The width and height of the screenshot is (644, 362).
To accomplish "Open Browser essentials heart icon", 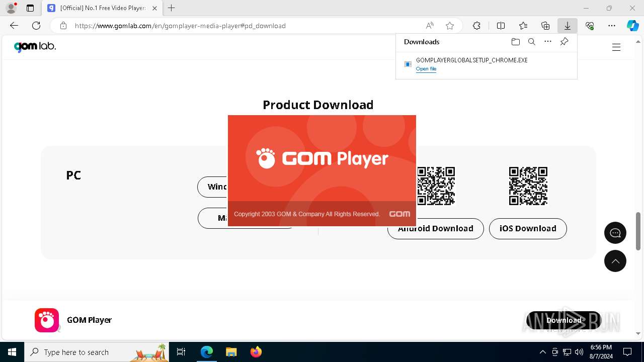I will tap(590, 26).
